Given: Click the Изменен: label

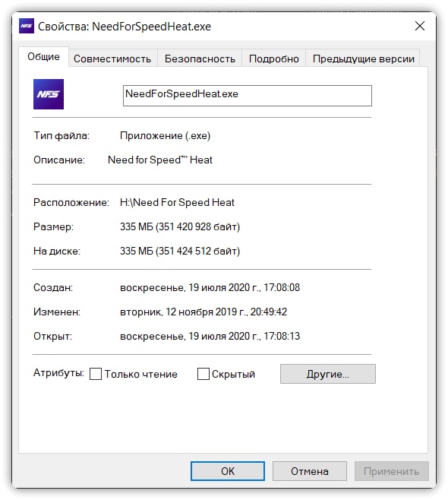Looking at the screenshot, I should tap(57, 312).
